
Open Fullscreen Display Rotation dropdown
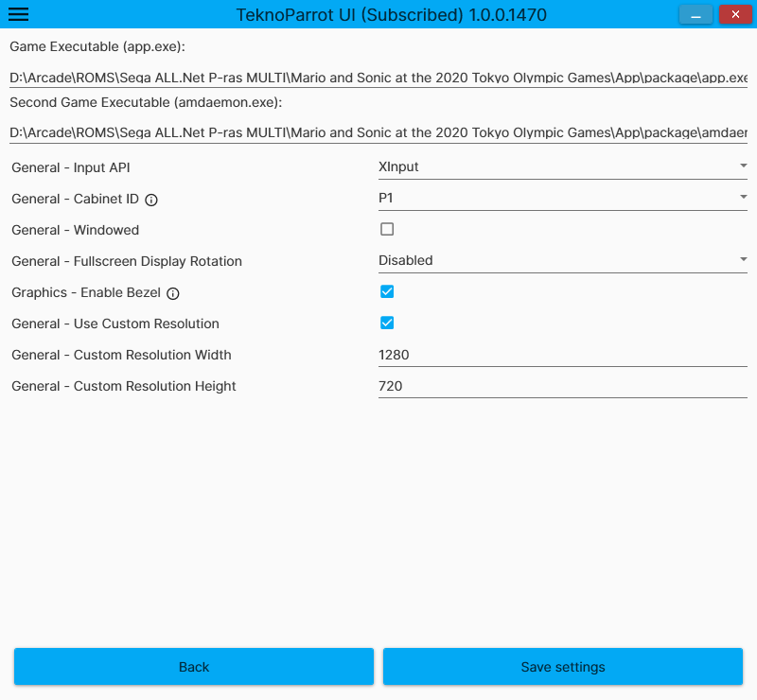click(x=562, y=260)
